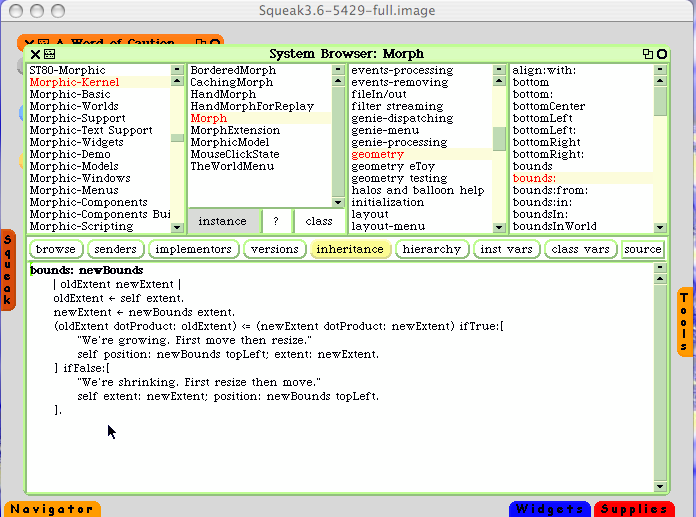Screen dimensions: 696x517
Task: Click macOS yellow minimize window button
Action: click(x=37, y=11)
